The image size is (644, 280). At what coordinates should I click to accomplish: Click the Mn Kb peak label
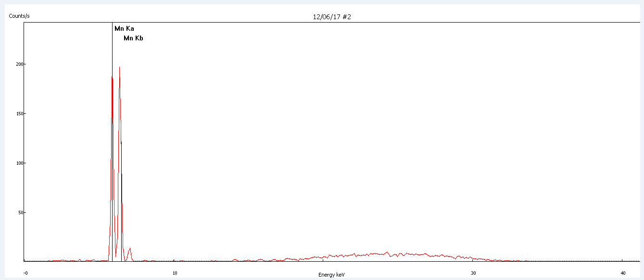pos(133,38)
